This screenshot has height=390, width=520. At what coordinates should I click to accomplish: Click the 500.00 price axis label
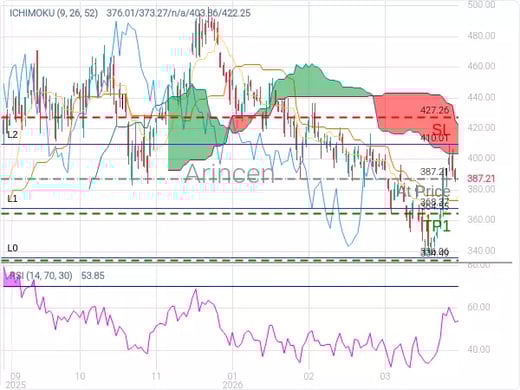pos(481,5)
